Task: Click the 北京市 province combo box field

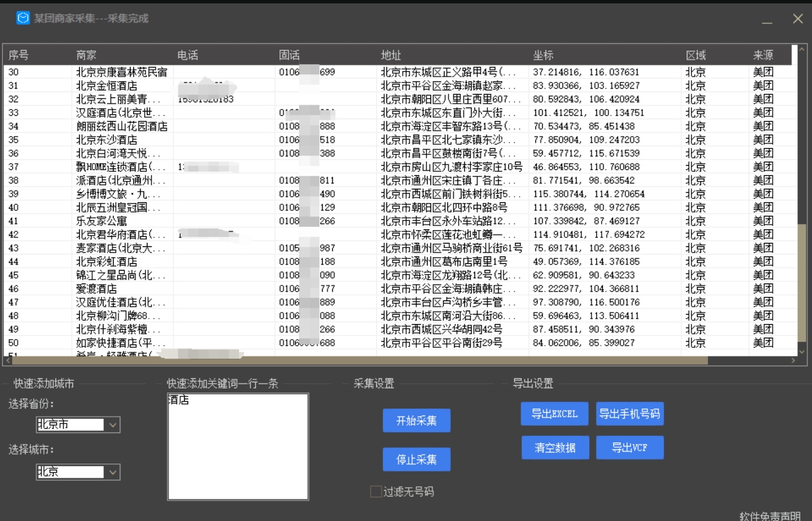Action: [x=70, y=425]
